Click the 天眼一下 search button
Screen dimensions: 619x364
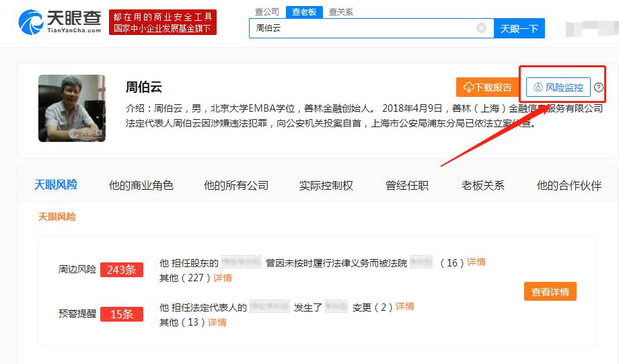(x=519, y=28)
